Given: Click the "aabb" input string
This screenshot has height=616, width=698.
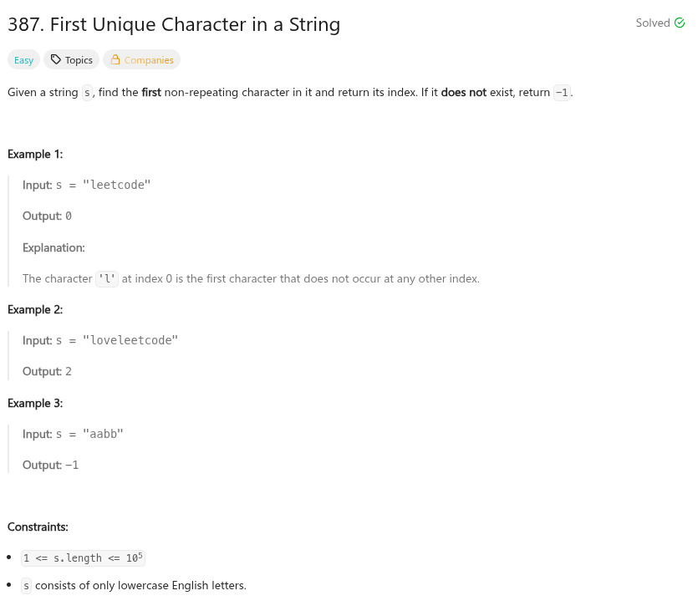Looking at the screenshot, I should tap(103, 434).
